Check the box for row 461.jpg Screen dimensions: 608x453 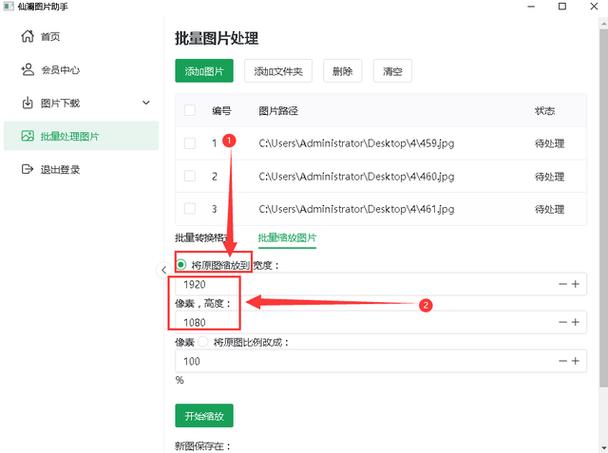[190, 209]
